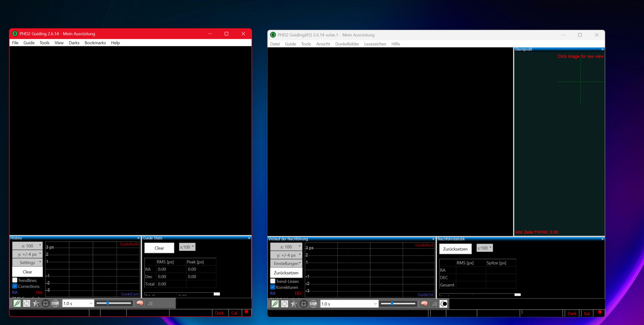Enable the Trendlines checkbox
The width and height of the screenshot is (644, 325).
click(x=15, y=280)
